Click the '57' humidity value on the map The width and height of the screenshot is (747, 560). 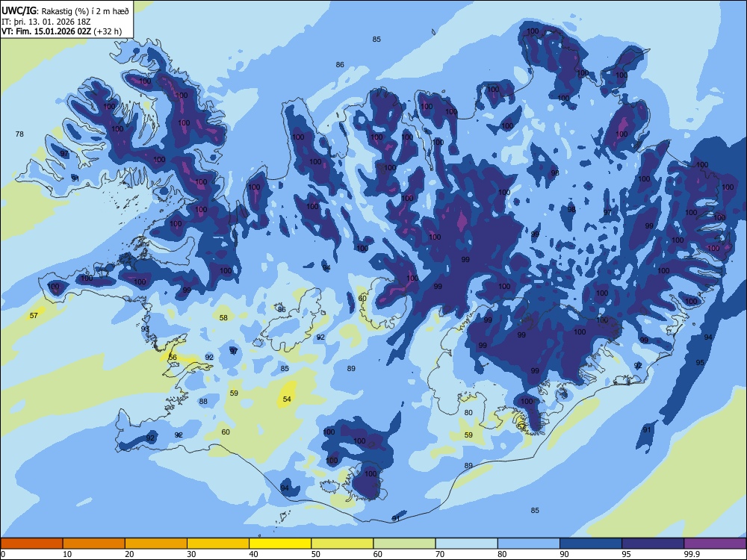pyautogui.click(x=34, y=315)
